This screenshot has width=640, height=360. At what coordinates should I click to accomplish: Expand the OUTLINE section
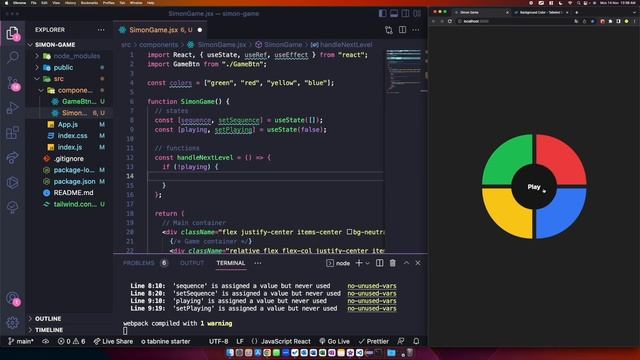point(48,319)
